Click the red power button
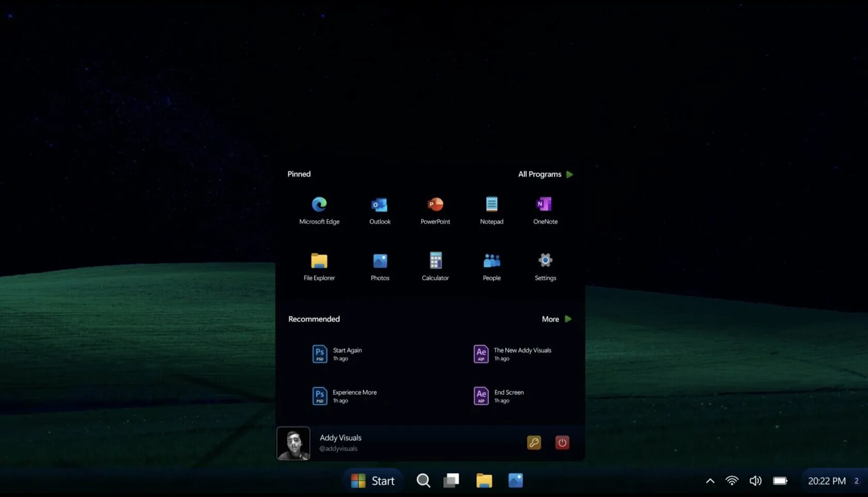Screen dimensions: 868x497 [562, 443]
